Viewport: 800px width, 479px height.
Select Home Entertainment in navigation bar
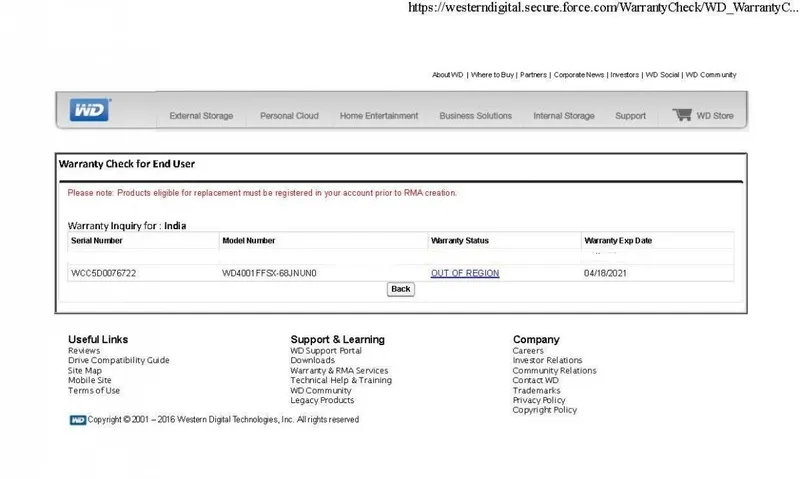click(379, 116)
